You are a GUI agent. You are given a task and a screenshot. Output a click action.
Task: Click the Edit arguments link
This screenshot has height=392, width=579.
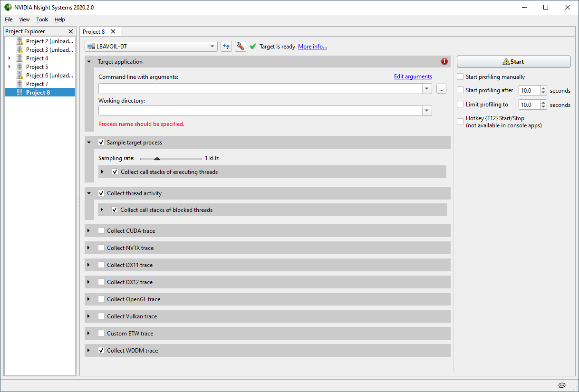(413, 76)
